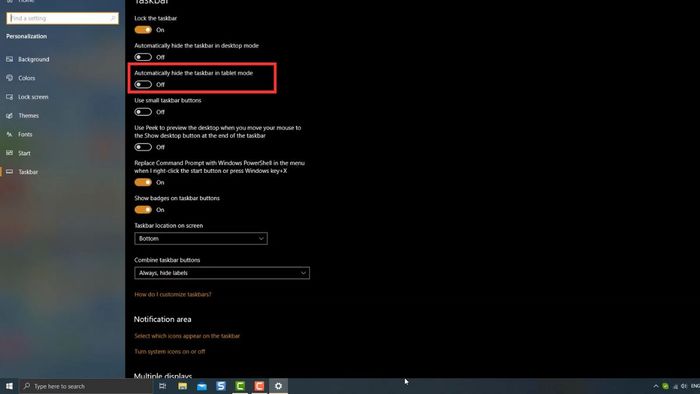This screenshot has width=700, height=394.
Task: Open the Windows Start menu
Action: (9, 386)
